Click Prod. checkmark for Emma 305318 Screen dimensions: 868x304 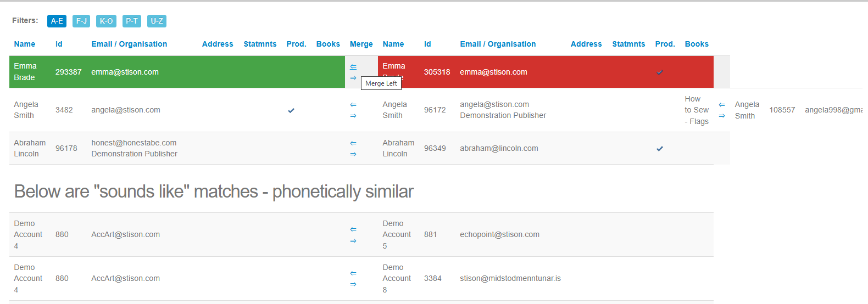[660, 72]
